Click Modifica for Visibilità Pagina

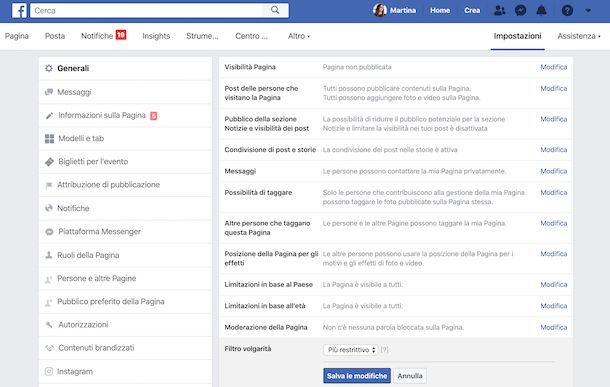pyautogui.click(x=554, y=67)
